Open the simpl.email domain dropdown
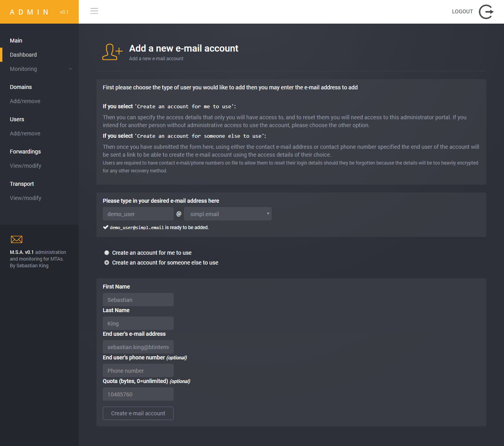 click(228, 214)
